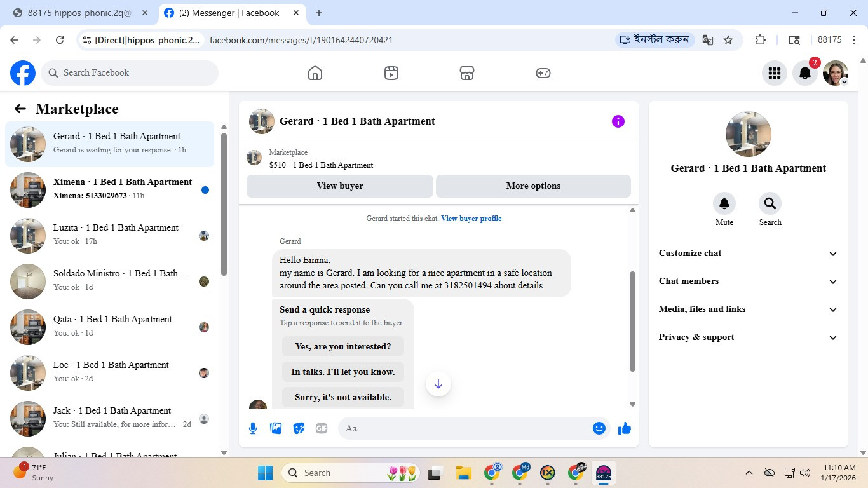Choose a GIF icon

click(322, 428)
